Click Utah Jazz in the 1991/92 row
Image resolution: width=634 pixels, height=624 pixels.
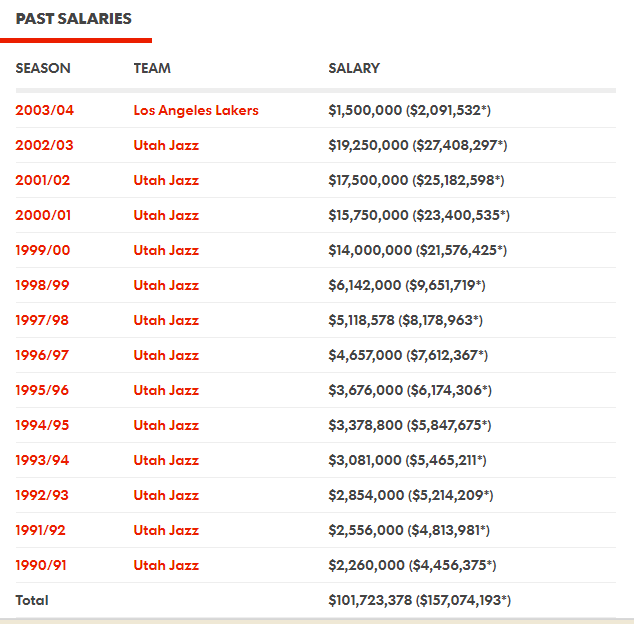pos(166,530)
